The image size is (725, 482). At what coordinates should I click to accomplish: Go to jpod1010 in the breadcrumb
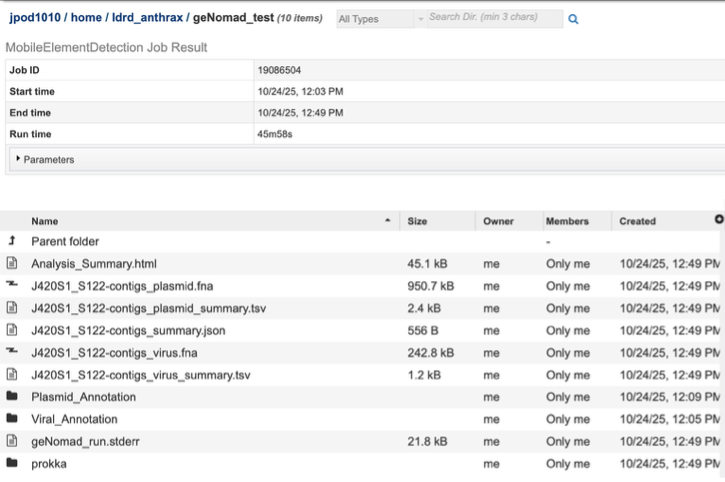(x=35, y=18)
